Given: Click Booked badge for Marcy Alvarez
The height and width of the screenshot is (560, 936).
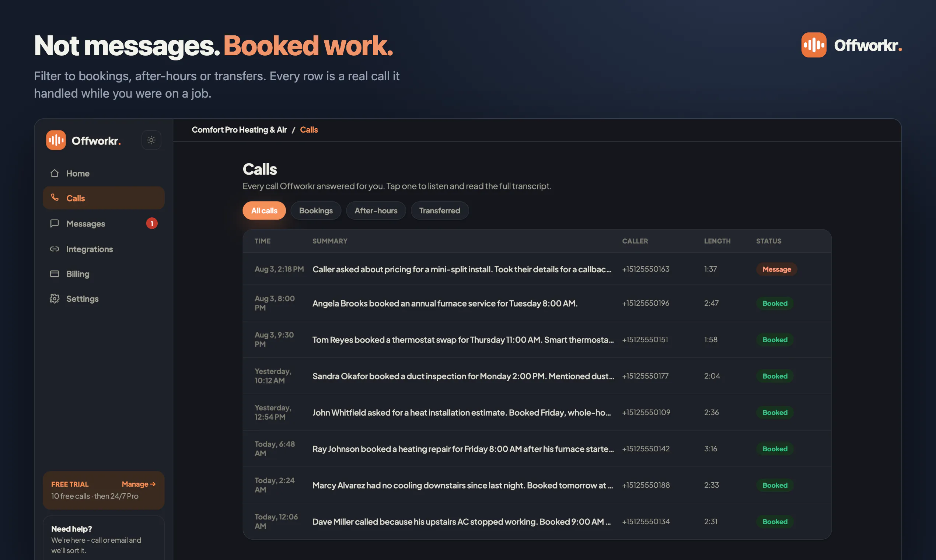Looking at the screenshot, I should pos(775,485).
